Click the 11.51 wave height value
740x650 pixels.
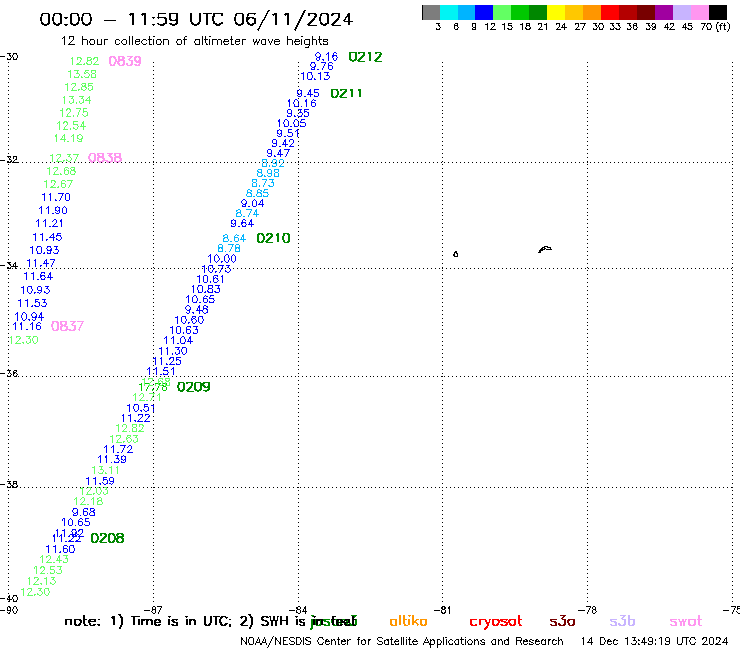[161, 371]
